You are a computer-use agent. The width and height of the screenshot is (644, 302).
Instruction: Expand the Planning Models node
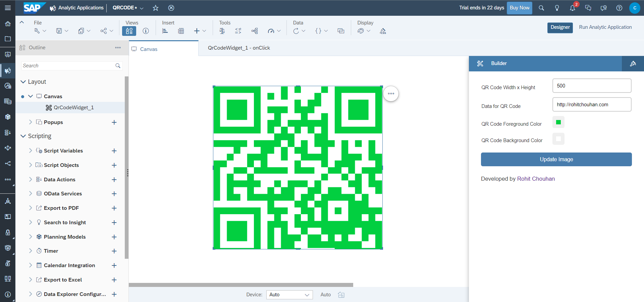pos(31,237)
